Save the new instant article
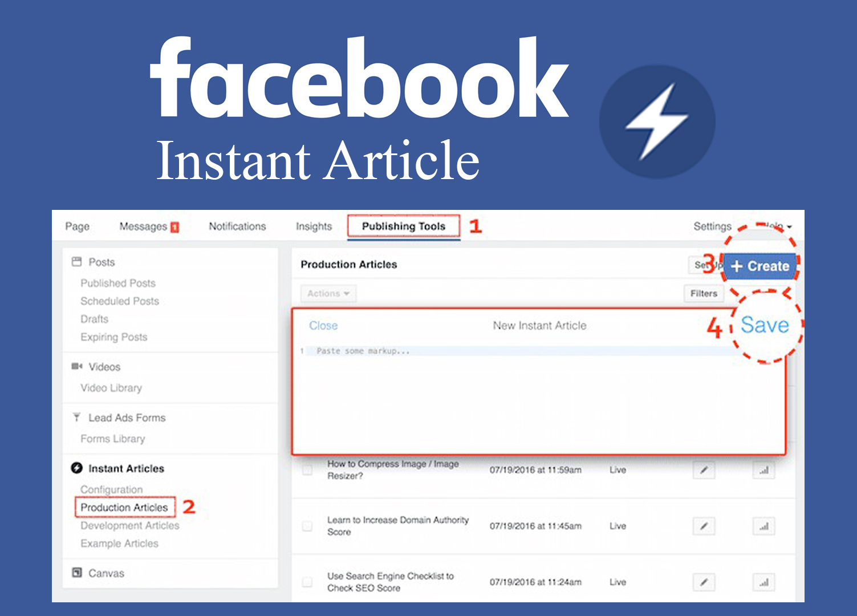The image size is (857, 616). [x=765, y=325]
